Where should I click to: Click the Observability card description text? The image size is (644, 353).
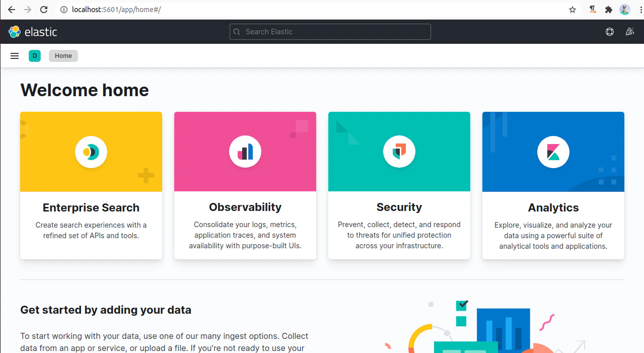point(245,235)
